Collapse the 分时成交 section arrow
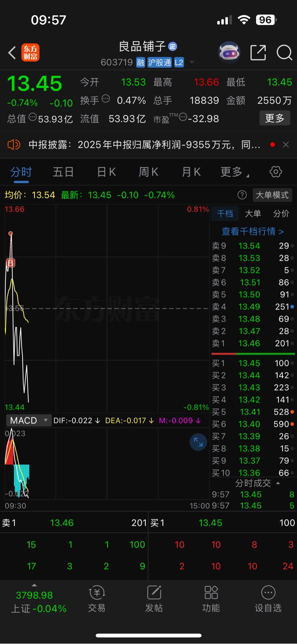The height and width of the screenshot is (644, 297). coord(278,483)
